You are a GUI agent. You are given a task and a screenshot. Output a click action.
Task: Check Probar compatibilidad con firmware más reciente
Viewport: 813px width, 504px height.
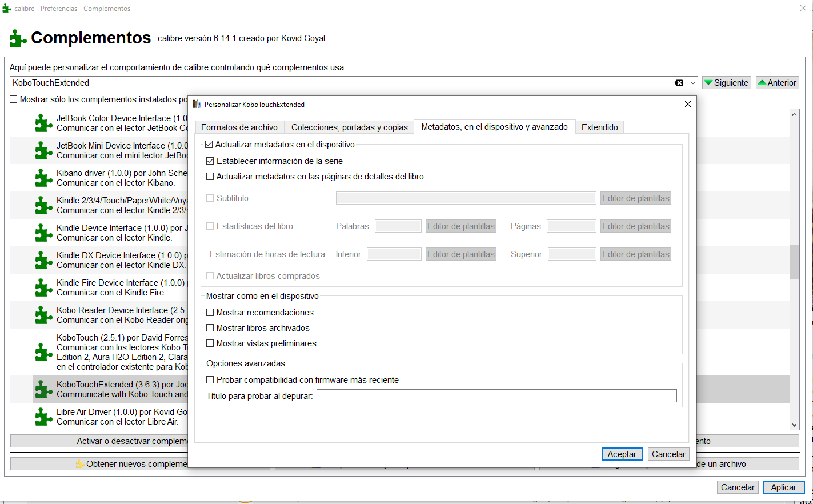point(210,380)
